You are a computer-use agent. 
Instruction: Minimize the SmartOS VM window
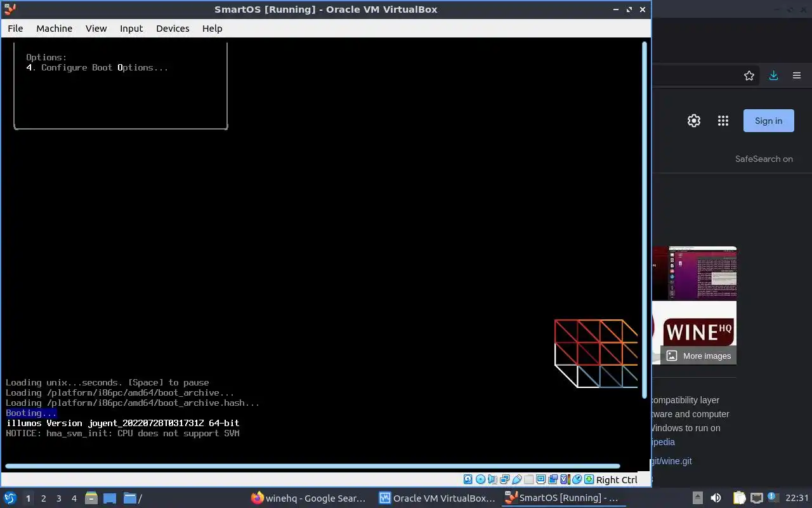pyautogui.click(x=616, y=10)
